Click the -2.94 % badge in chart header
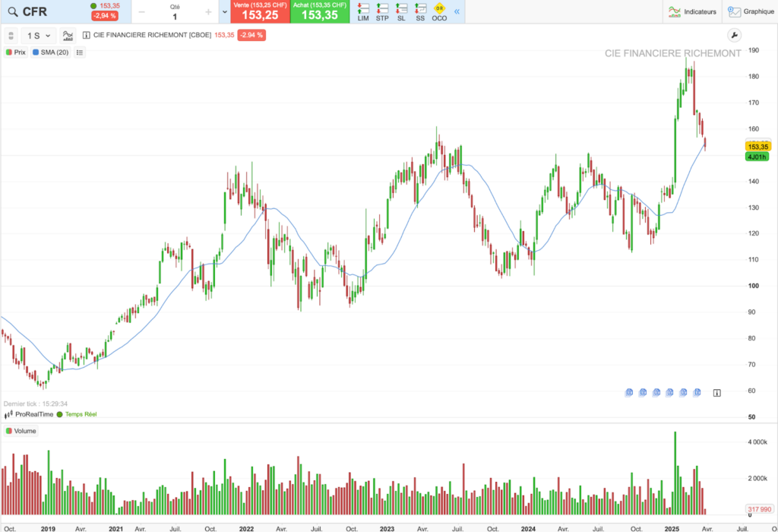The width and height of the screenshot is (778, 532). pyautogui.click(x=251, y=35)
